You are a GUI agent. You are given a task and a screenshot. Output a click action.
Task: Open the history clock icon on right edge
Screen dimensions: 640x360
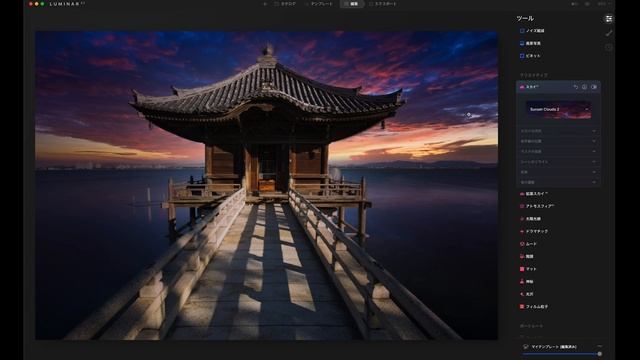(609, 47)
